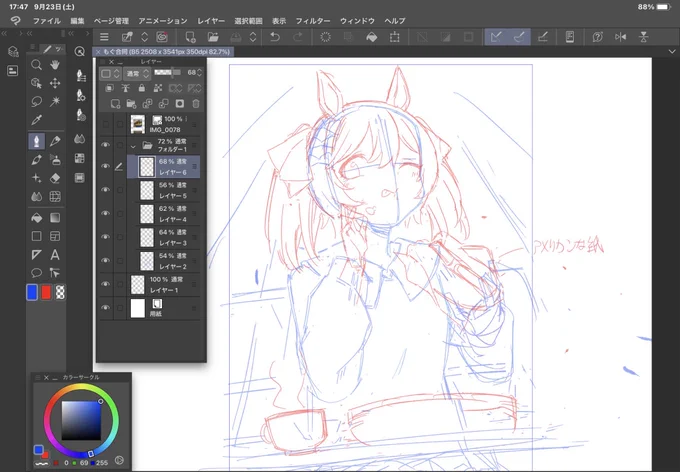The height and width of the screenshot is (472, 680).
Task: Select the blue main color swatch
Action: pos(32,292)
